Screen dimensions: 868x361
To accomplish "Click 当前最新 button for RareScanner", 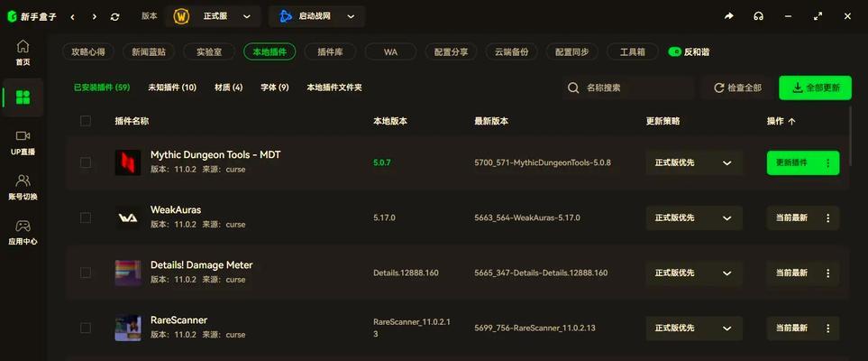I will [x=791, y=329].
